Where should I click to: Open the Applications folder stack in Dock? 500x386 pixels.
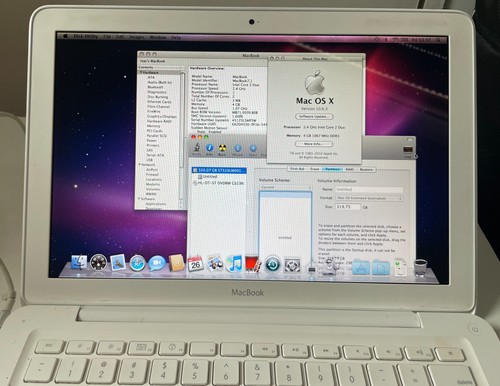coord(361,267)
